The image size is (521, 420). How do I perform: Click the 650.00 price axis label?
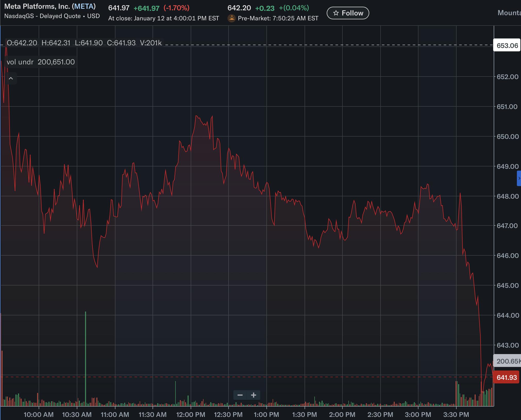[507, 137]
